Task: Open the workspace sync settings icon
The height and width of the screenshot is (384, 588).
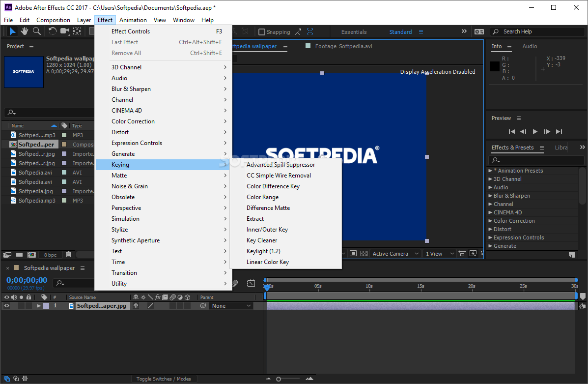Action: click(479, 32)
